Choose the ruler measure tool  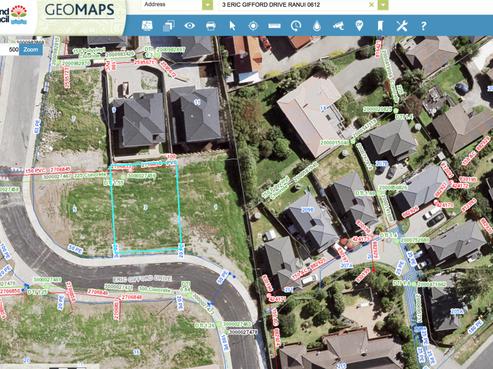coord(274,26)
